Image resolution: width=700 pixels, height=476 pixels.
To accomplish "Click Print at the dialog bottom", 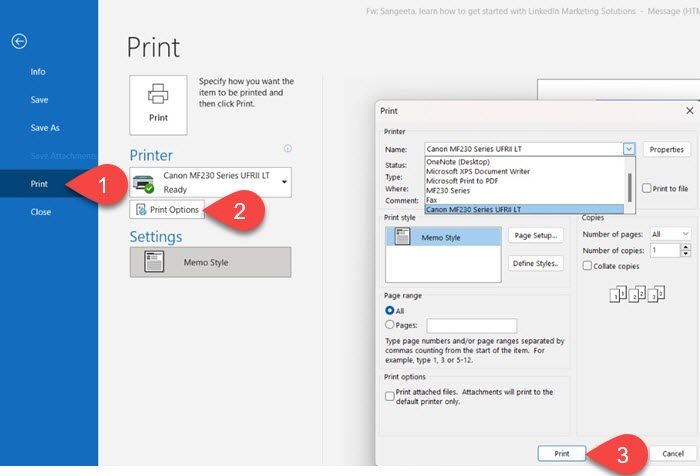I will (x=562, y=453).
